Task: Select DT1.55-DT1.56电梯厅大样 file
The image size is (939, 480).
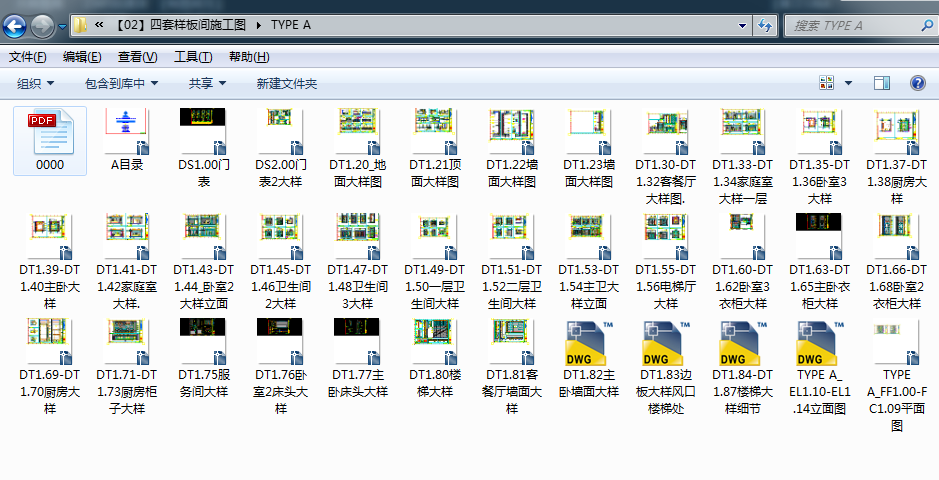Action: [665, 263]
